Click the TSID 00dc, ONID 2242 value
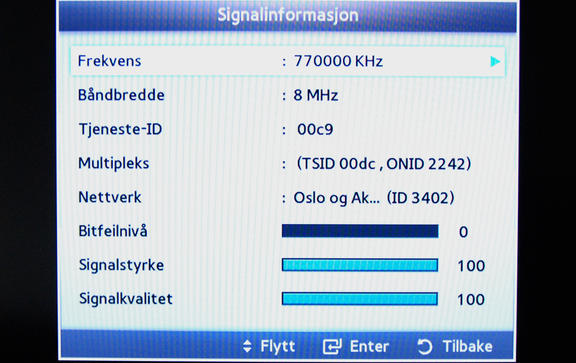This screenshot has height=363, width=576. coord(384,163)
